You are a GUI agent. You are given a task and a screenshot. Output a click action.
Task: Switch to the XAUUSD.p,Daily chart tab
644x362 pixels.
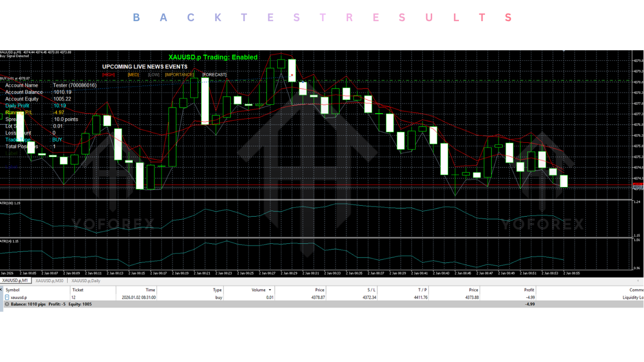[86, 281]
